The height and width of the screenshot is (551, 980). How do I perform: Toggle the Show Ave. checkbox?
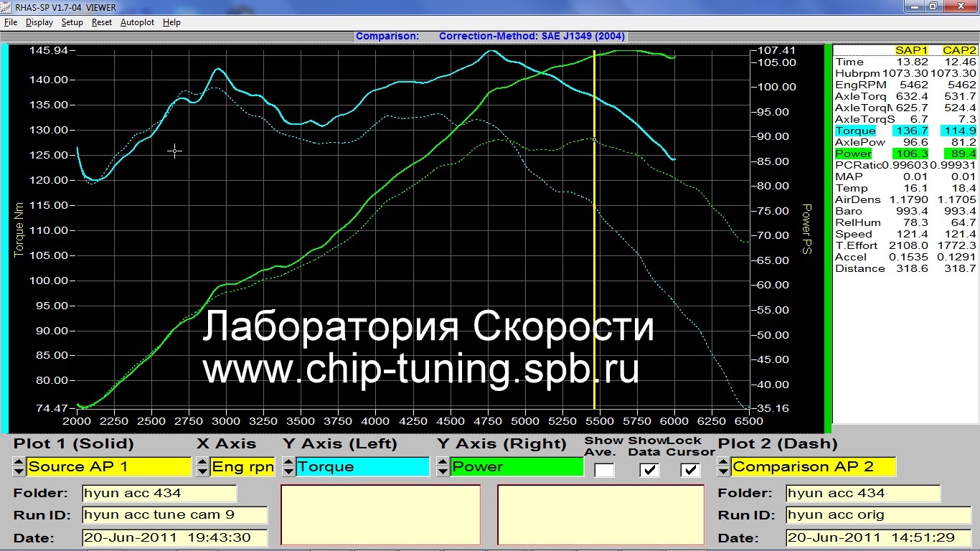click(x=604, y=470)
